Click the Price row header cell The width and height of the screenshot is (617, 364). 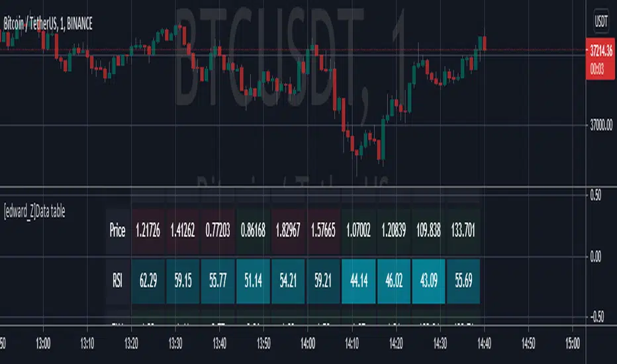pyautogui.click(x=117, y=230)
